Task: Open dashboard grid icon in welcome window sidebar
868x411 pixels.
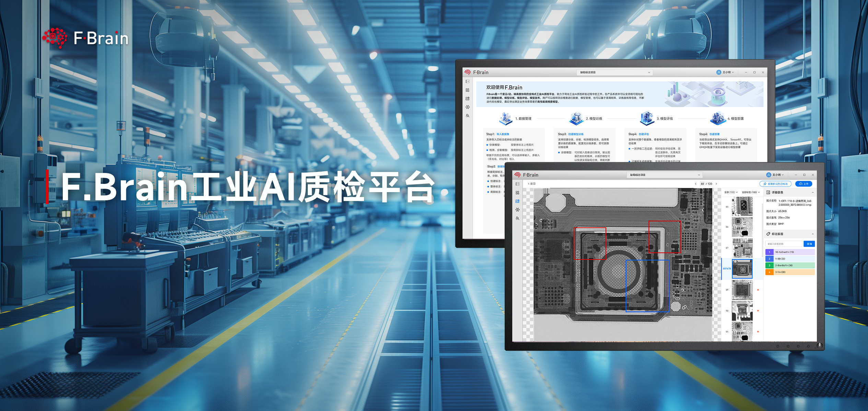Action: [x=467, y=90]
